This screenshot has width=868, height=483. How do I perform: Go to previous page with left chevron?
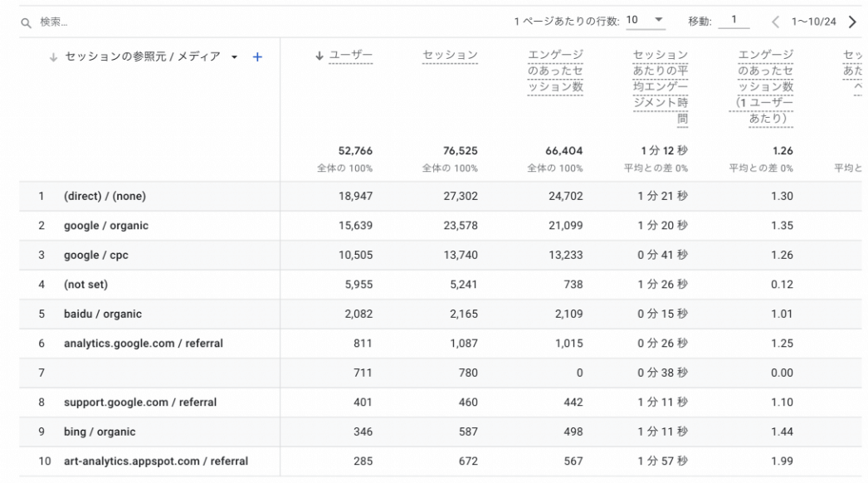point(775,22)
